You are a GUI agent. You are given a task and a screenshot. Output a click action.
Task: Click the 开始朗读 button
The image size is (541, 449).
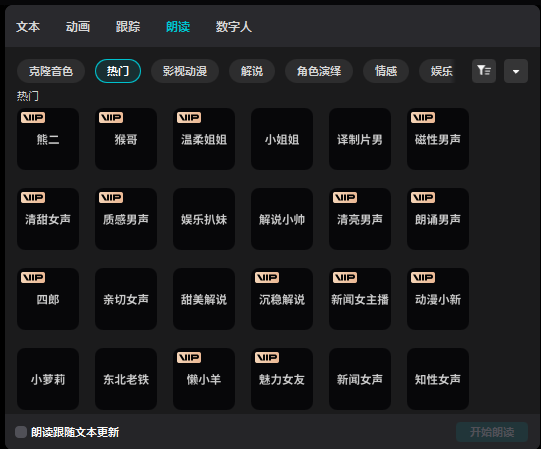(492, 432)
